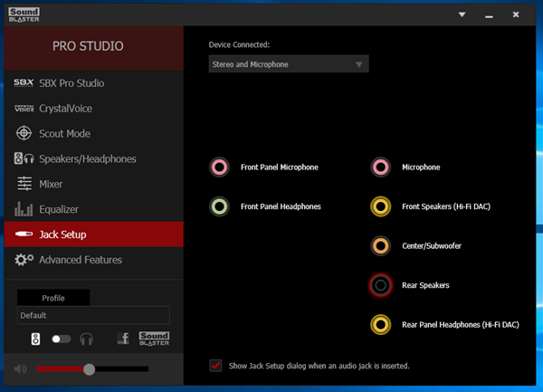Click the Device Connected: label
The height and width of the screenshot is (392, 543).
coord(239,44)
